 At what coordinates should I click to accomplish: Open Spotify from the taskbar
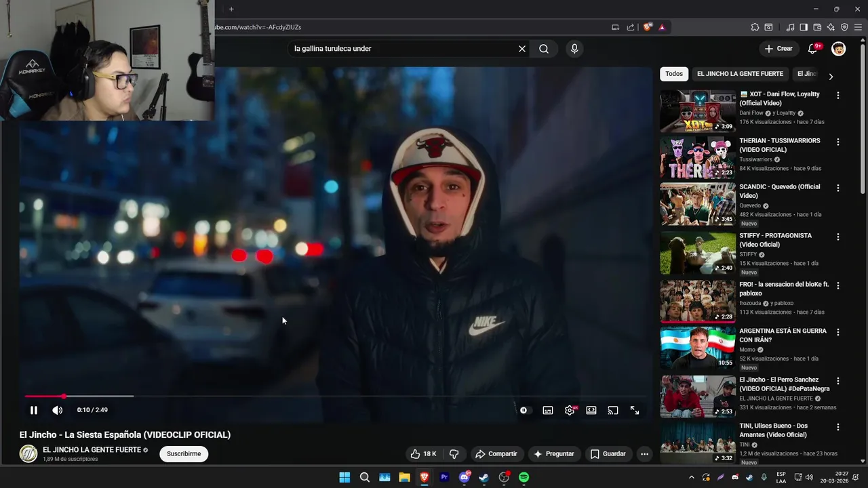tap(524, 477)
